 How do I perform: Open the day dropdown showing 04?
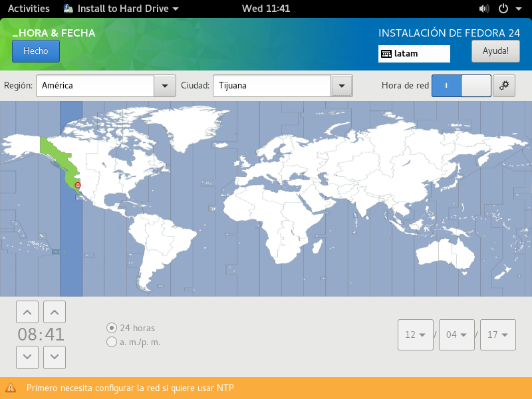point(456,334)
